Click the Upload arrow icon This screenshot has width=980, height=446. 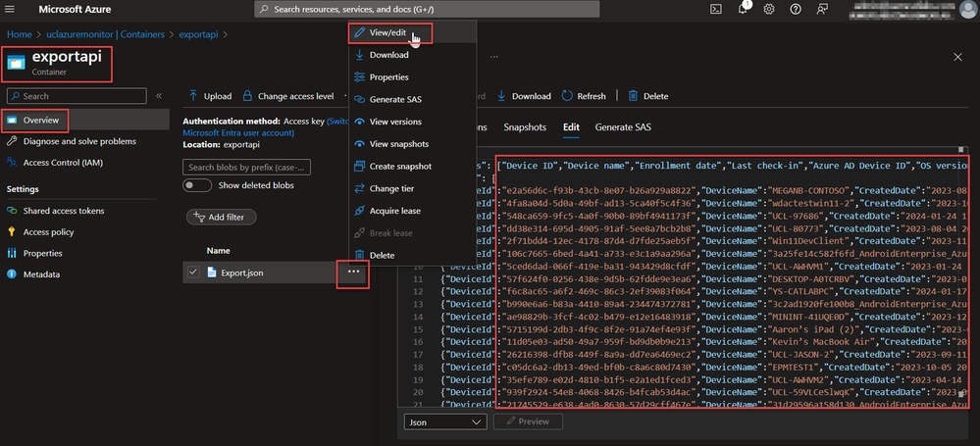coord(193,96)
